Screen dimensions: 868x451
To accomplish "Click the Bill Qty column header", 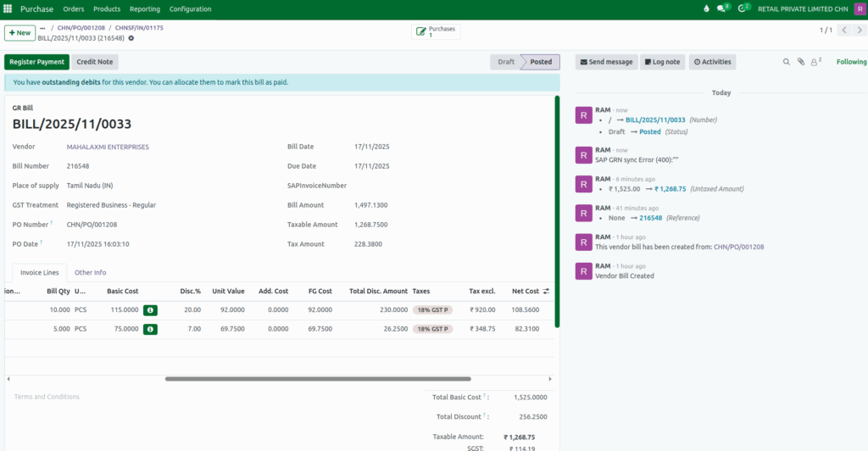I will pyautogui.click(x=58, y=291).
